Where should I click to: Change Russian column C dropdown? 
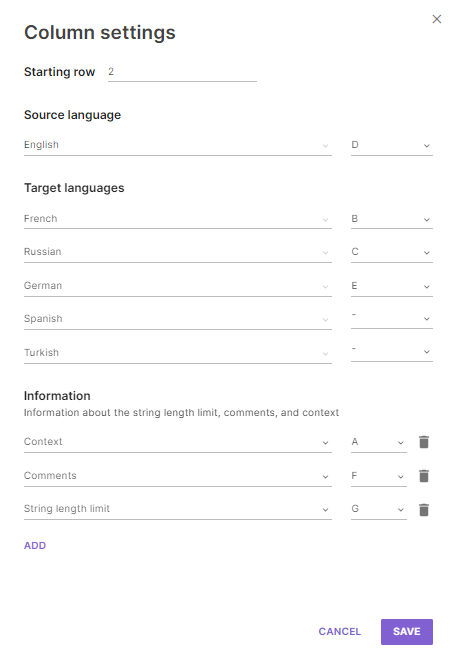tap(391, 252)
